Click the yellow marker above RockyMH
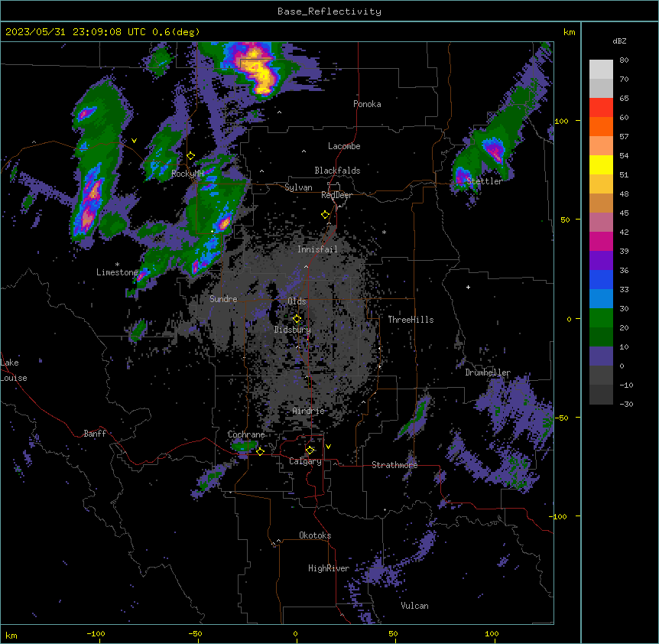The height and width of the screenshot is (644, 659). tap(190, 155)
